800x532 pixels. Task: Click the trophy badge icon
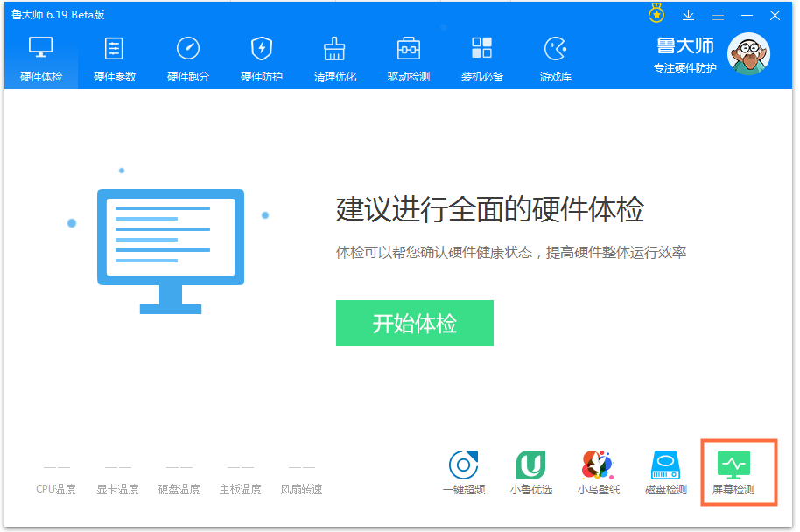coord(655,15)
